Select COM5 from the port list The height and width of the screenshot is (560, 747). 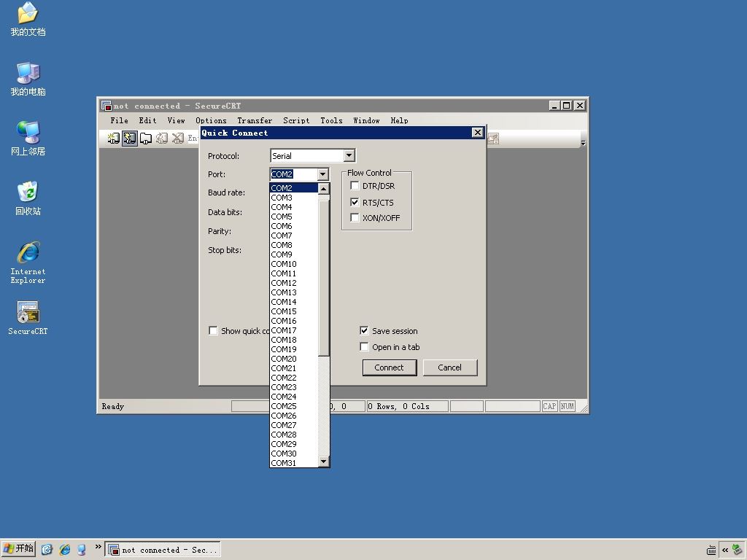[293, 217]
